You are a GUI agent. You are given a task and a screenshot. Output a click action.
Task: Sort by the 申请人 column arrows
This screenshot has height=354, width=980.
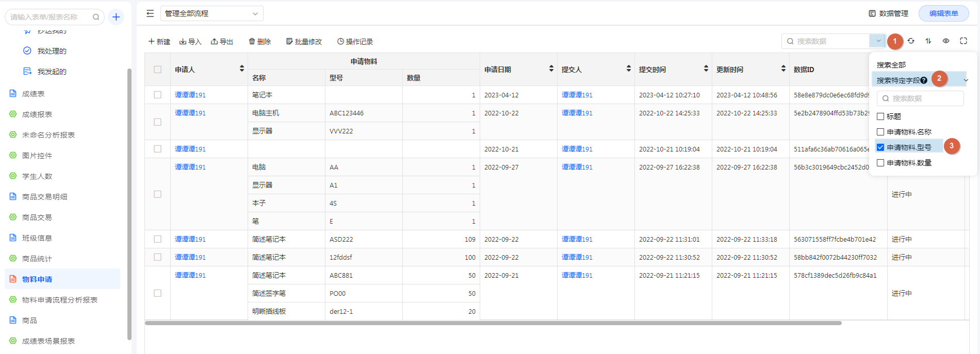coord(242,69)
